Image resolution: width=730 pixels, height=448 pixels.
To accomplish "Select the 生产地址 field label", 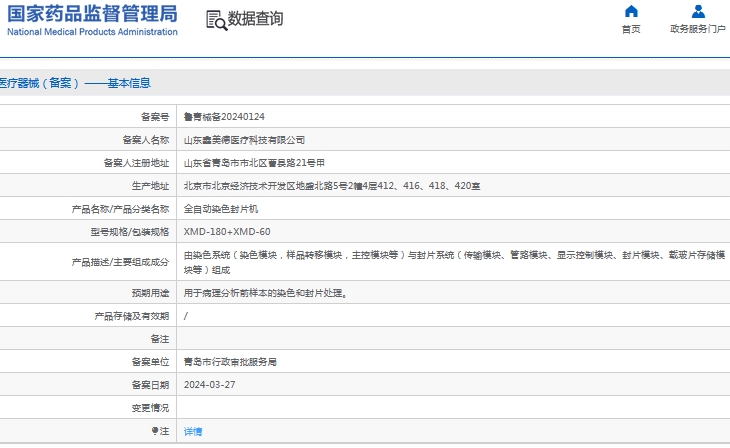I will point(150,186).
